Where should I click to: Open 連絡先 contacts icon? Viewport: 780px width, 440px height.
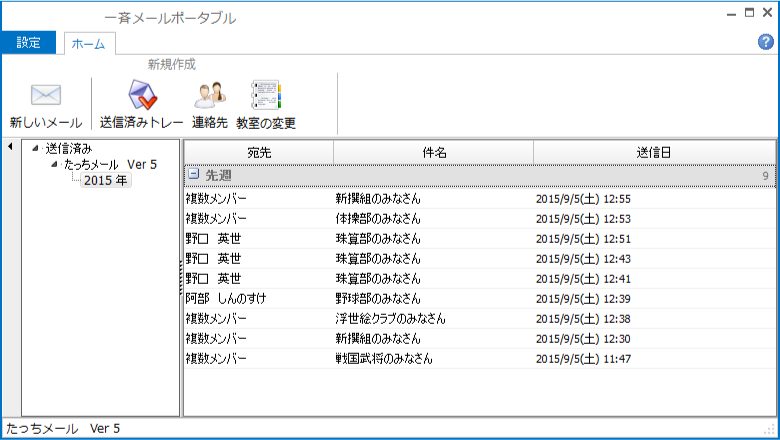click(x=210, y=95)
